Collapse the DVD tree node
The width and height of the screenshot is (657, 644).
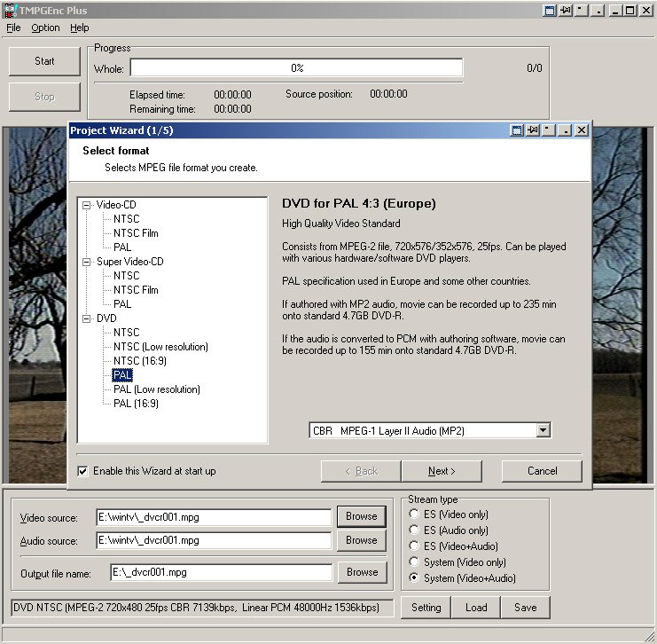[x=86, y=318]
